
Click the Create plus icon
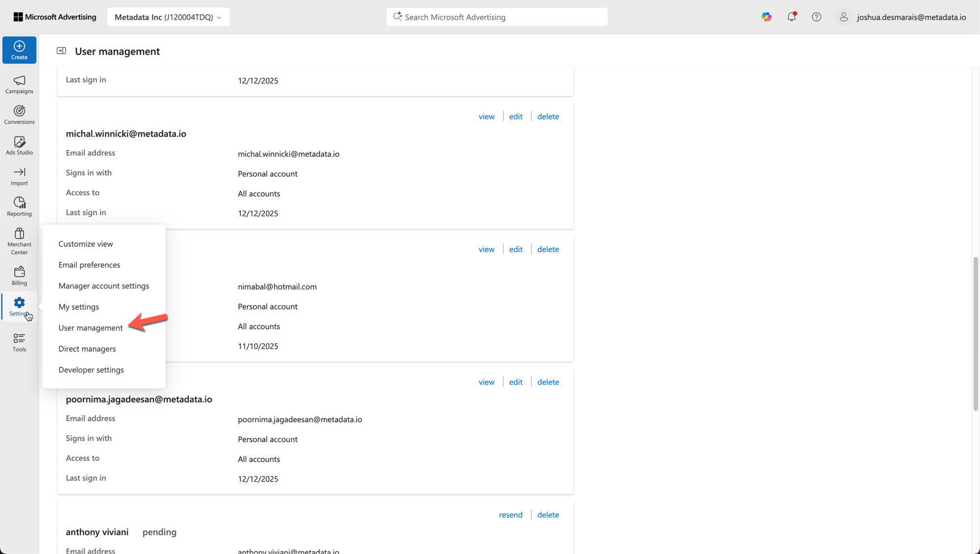pos(19,47)
